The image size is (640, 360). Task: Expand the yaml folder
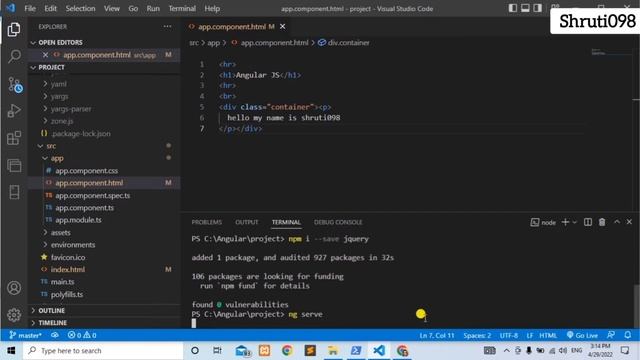coord(58,84)
